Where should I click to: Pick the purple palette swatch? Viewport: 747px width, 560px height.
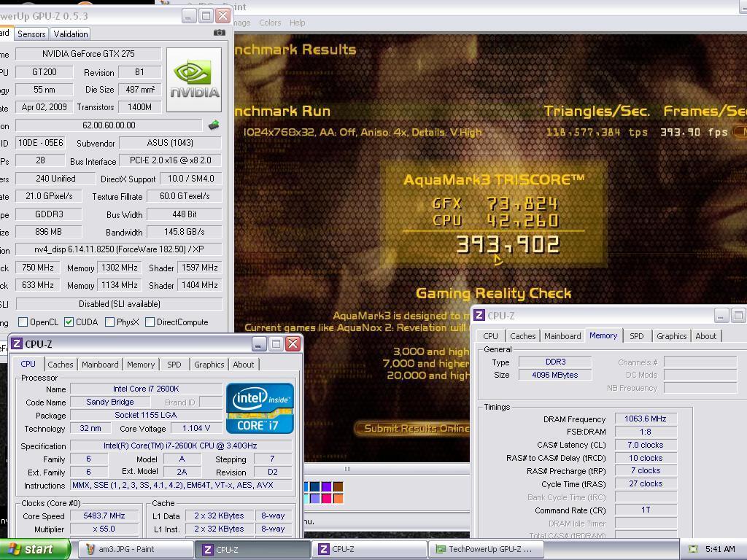point(326,486)
